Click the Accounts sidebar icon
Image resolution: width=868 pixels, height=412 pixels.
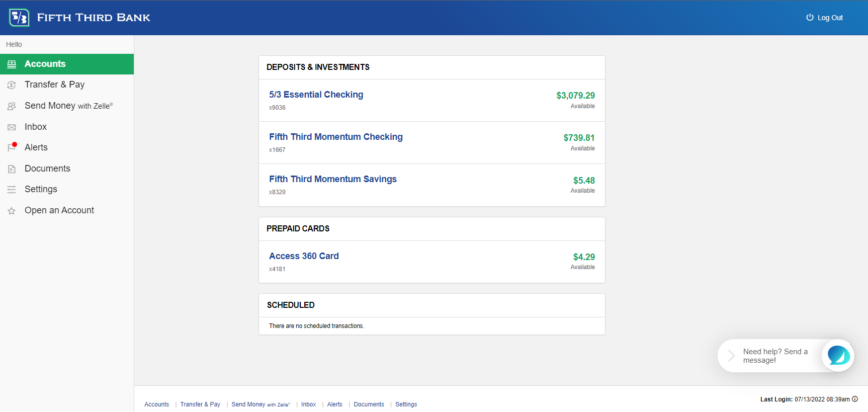(x=12, y=64)
